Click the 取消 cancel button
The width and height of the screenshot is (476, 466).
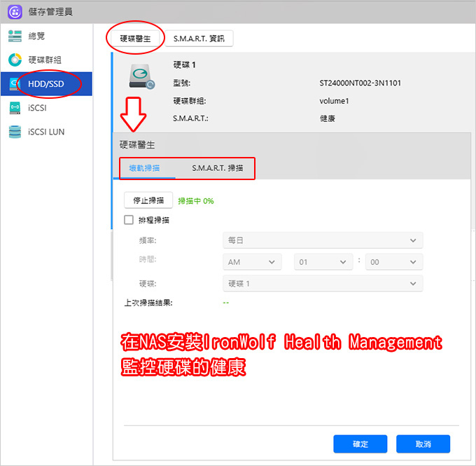423,444
